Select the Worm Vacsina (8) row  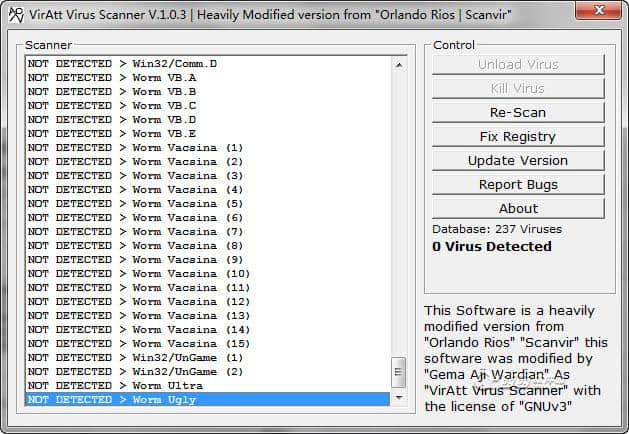(208, 246)
